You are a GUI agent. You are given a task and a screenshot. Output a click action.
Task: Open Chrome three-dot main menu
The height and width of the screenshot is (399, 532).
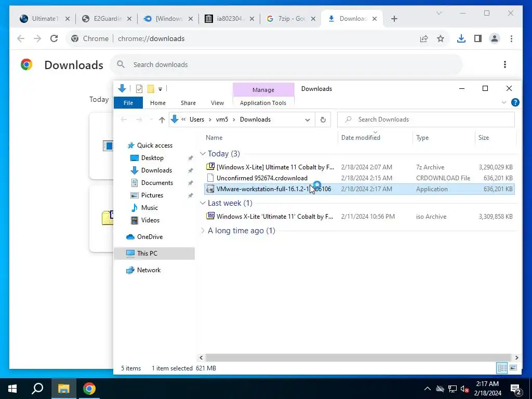511,38
